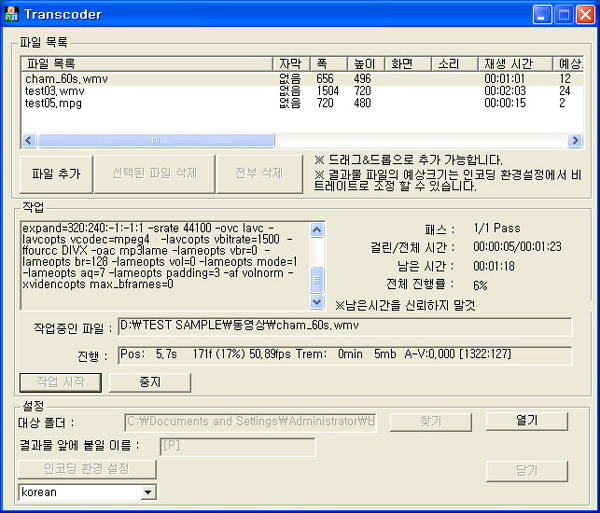Click the 656 width value
This screenshot has width=600, height=513.
[325, 79]
